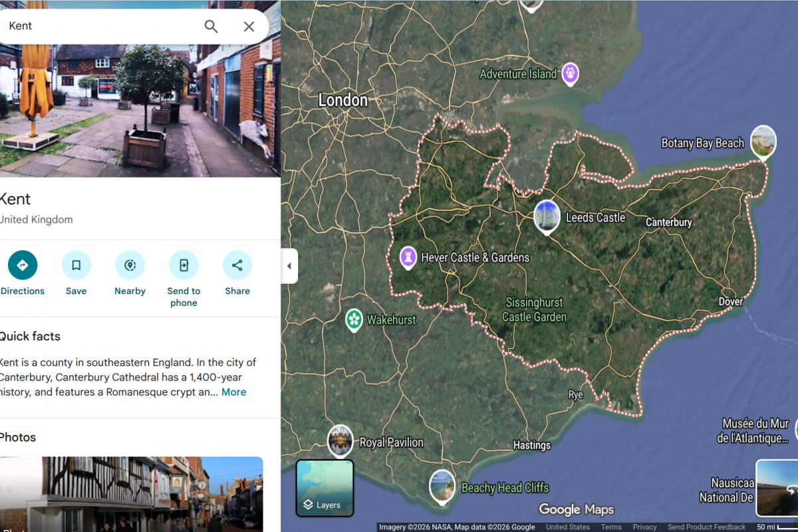
Task: Open the Wakehurst garden pin
Action: 354,320
